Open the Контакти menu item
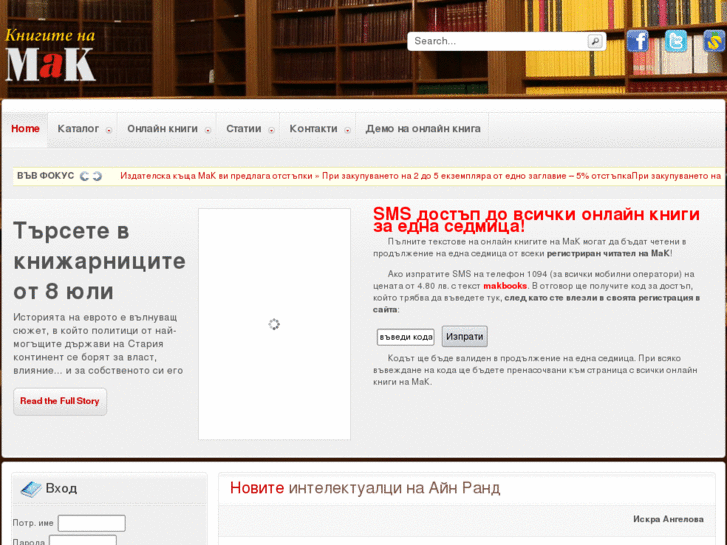This screenshot has width=727, height=545. pyautogui.click(x=313, y=129)
